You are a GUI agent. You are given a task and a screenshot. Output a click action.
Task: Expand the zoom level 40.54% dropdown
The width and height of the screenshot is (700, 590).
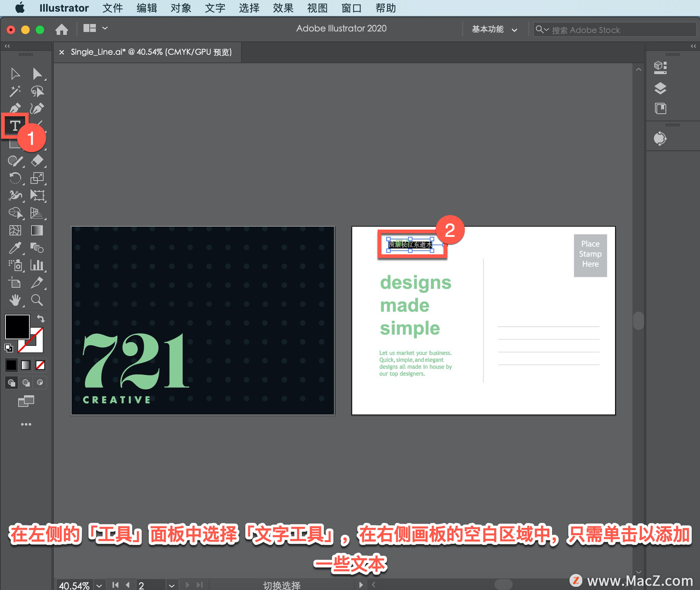pyautogui.click(x=99, y=585)
